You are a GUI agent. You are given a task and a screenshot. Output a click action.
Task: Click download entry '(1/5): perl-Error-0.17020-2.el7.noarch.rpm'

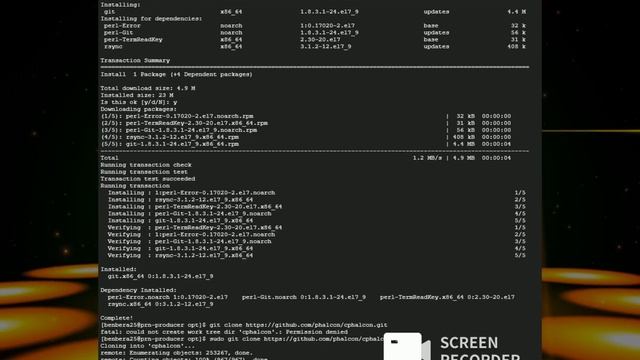point(177,116)
